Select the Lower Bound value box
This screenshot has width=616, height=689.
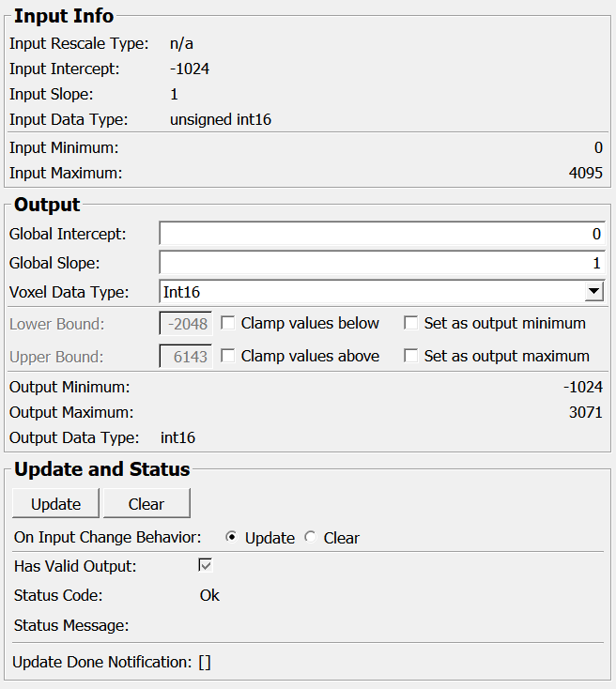186,324
